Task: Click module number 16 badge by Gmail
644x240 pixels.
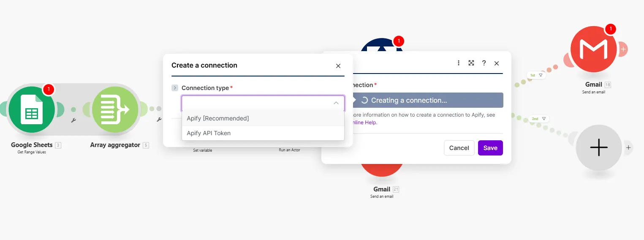Action: [x=608, y=85]
